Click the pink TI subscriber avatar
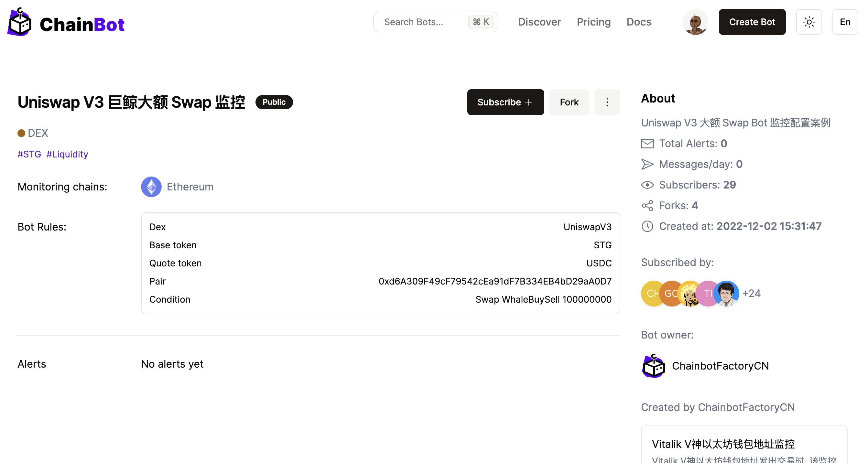 pyautogui.click(x=706, y=294)
